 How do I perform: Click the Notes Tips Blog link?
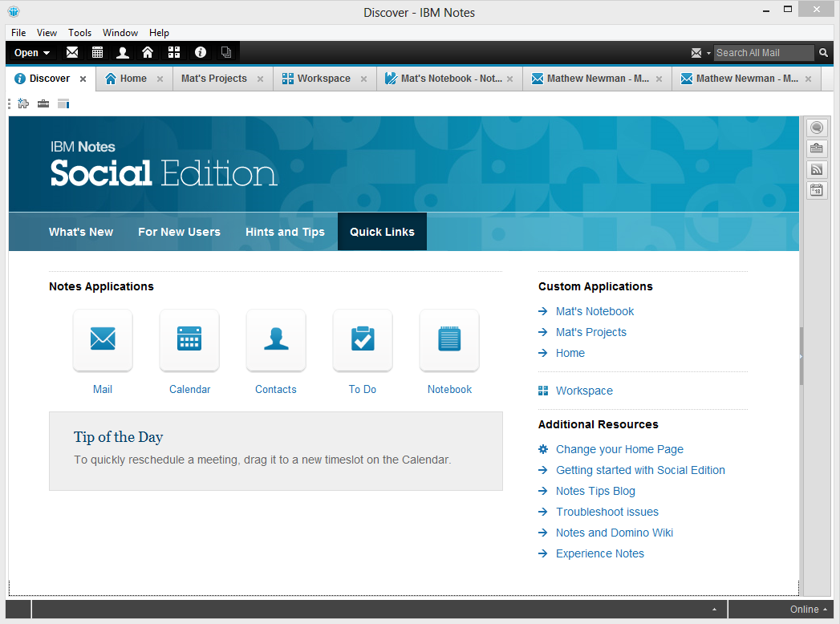pos(595,491)
